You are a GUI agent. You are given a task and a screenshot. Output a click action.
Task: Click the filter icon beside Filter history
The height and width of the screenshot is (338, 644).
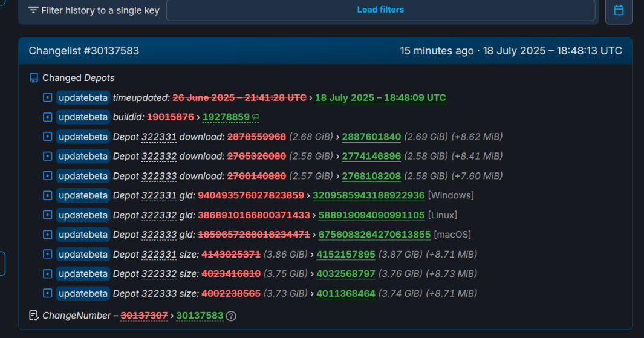(x=33, y=10)
